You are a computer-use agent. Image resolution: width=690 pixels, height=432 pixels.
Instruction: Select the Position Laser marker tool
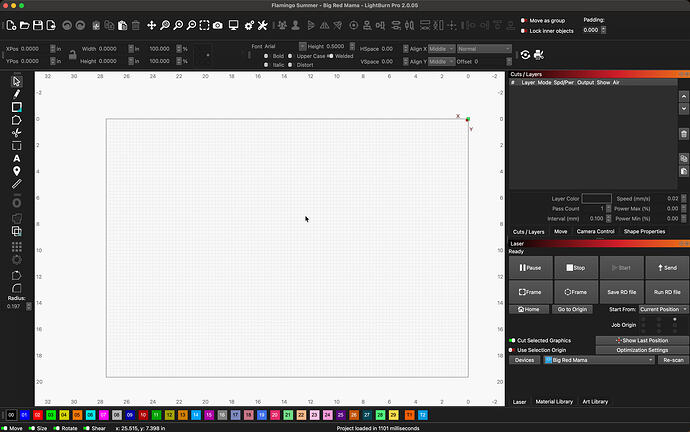coord(17,171)
